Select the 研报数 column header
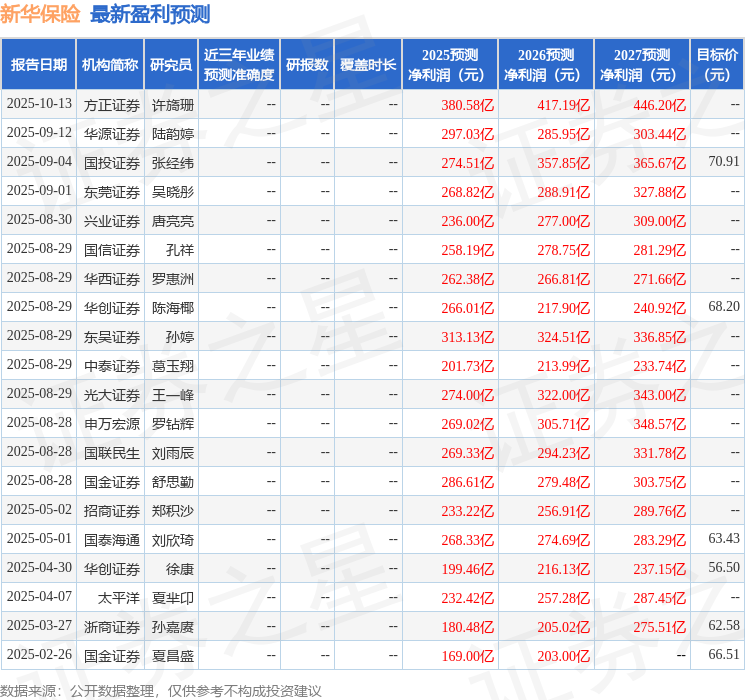 click(307, 65)
